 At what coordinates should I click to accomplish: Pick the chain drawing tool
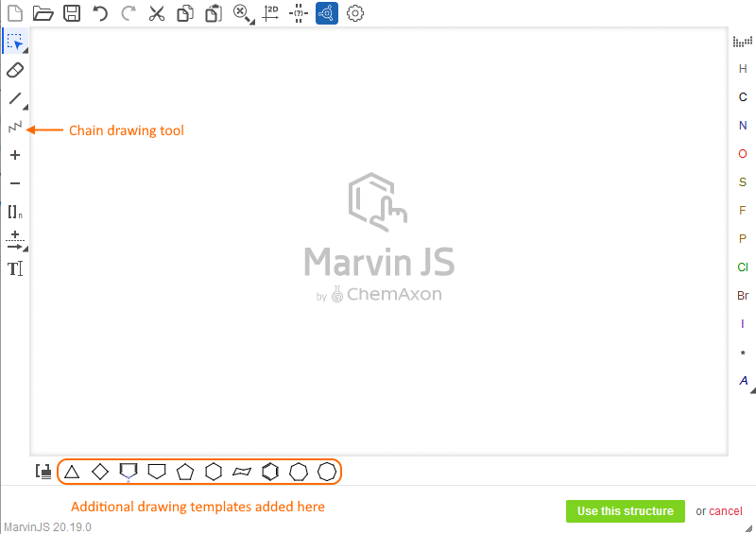click(x=15, y=127)
